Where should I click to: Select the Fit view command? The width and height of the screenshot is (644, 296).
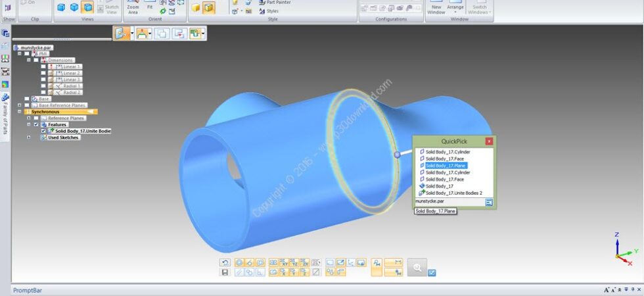150,6
